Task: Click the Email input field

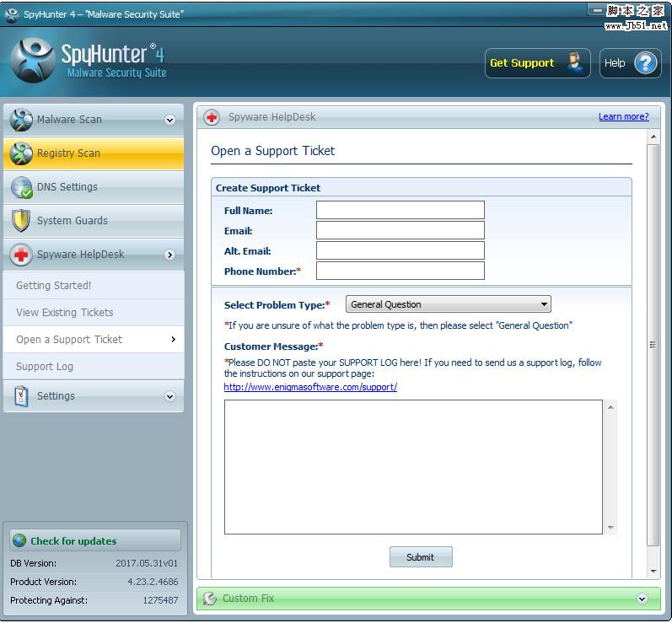Action: coord(401,230)
